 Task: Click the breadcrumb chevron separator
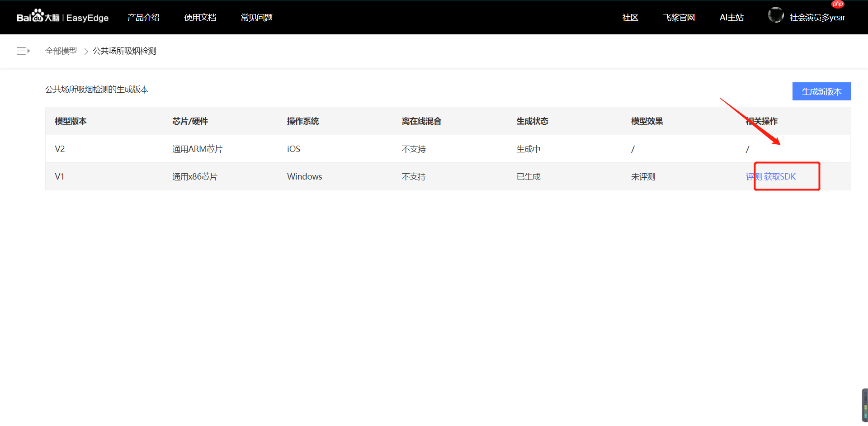[86, 52]
